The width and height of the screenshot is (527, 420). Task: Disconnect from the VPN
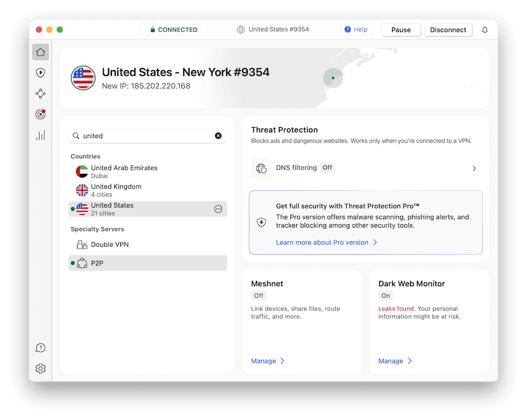(448, 30)
